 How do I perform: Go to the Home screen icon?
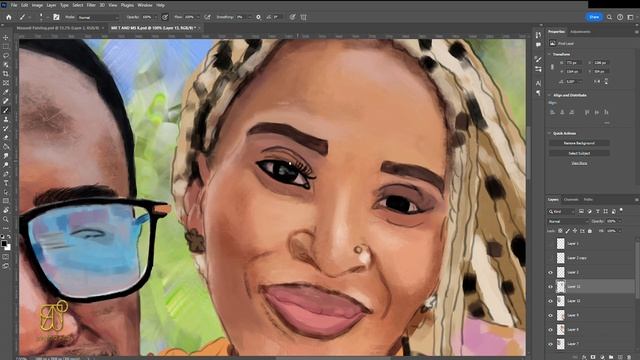(x=9, y=17)
